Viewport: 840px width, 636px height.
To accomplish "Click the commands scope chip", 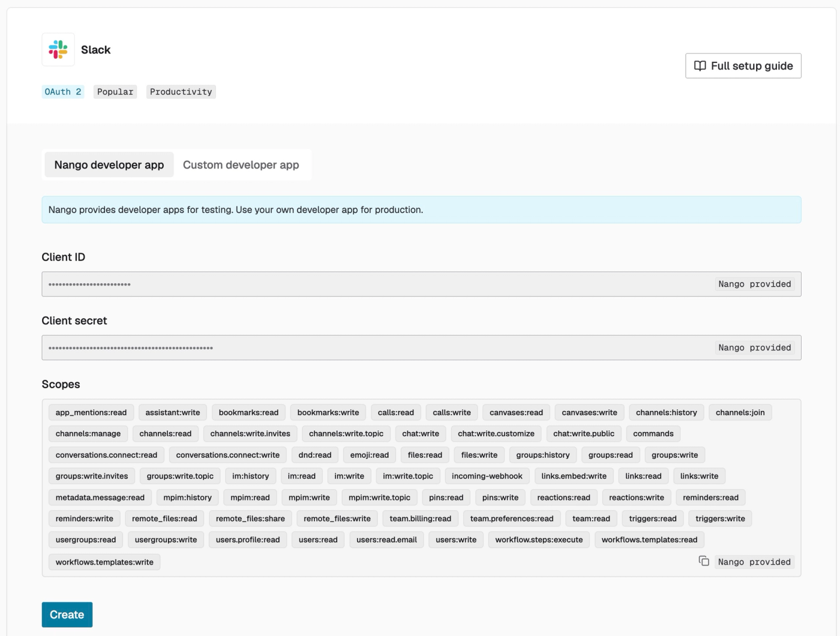I will coord(653,434).
